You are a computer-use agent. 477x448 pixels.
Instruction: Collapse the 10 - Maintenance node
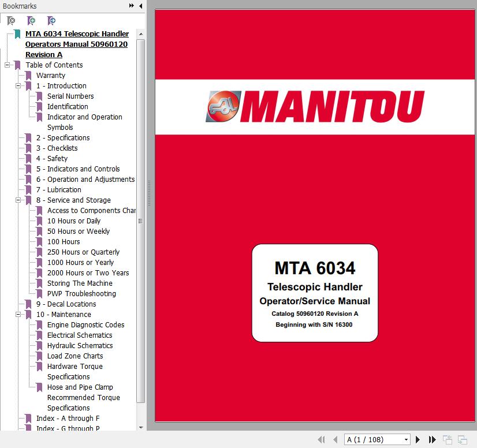click(x=18, y=314)
